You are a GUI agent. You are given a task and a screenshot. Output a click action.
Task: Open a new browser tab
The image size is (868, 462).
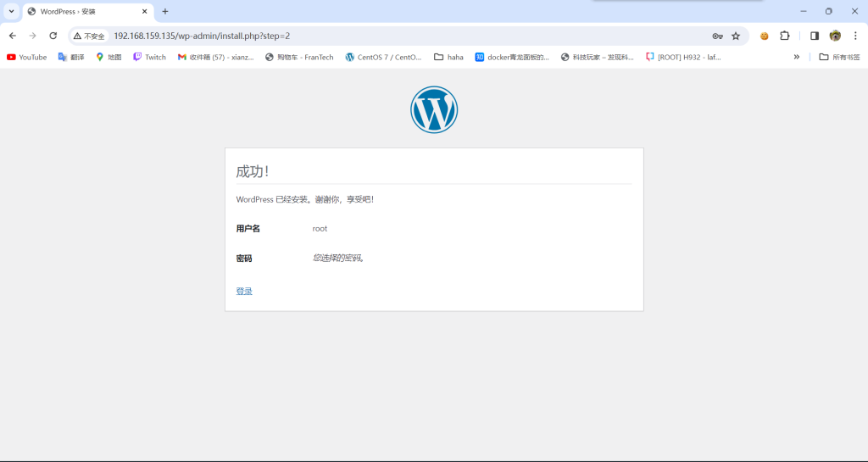(x=165, y=11)
